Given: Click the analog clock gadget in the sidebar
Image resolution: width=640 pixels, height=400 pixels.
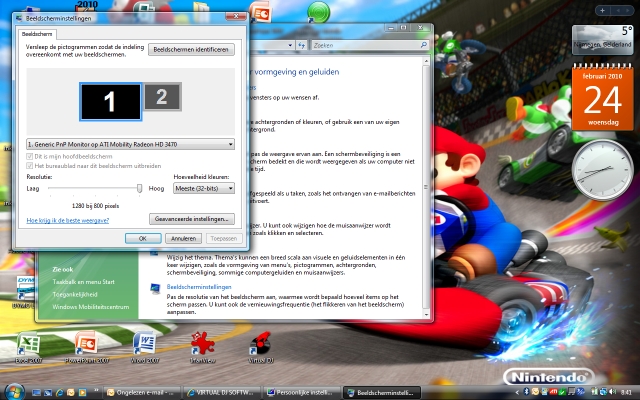Looking at the screenshot, I should point(602,170).
